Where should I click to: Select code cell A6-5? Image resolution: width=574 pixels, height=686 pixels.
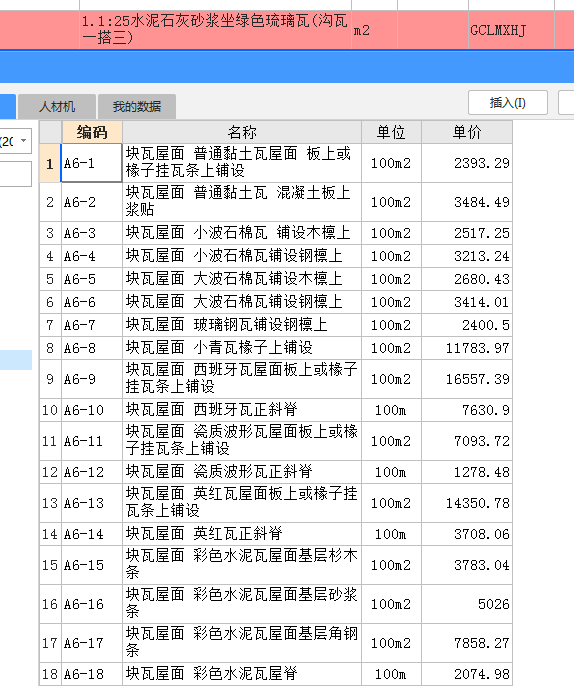[x=91, y=279]
